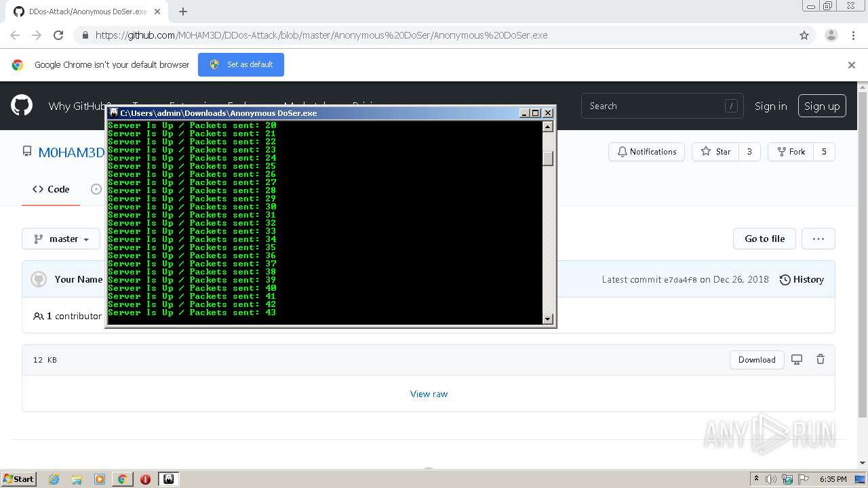Click the address bar URL

tap(321, 35)
